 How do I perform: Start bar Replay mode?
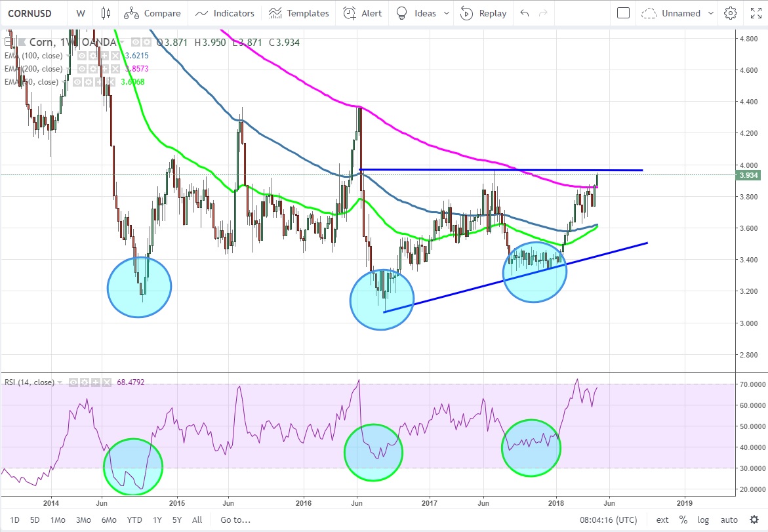point(483,13)
